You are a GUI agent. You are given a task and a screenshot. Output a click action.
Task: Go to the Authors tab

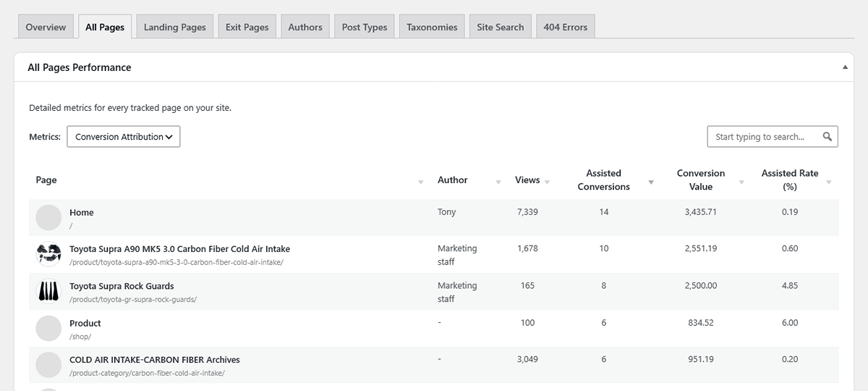pyautogui.click(x=305, y=27)
